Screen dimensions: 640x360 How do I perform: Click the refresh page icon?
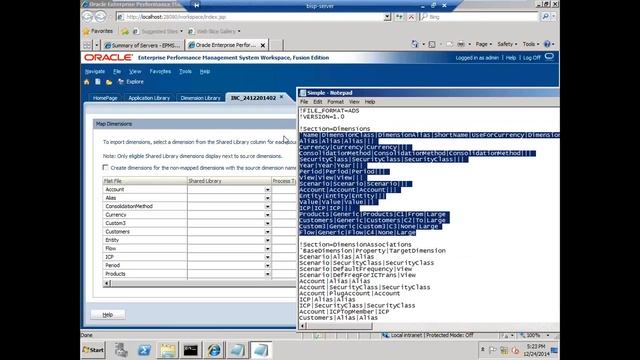[399, 17]
